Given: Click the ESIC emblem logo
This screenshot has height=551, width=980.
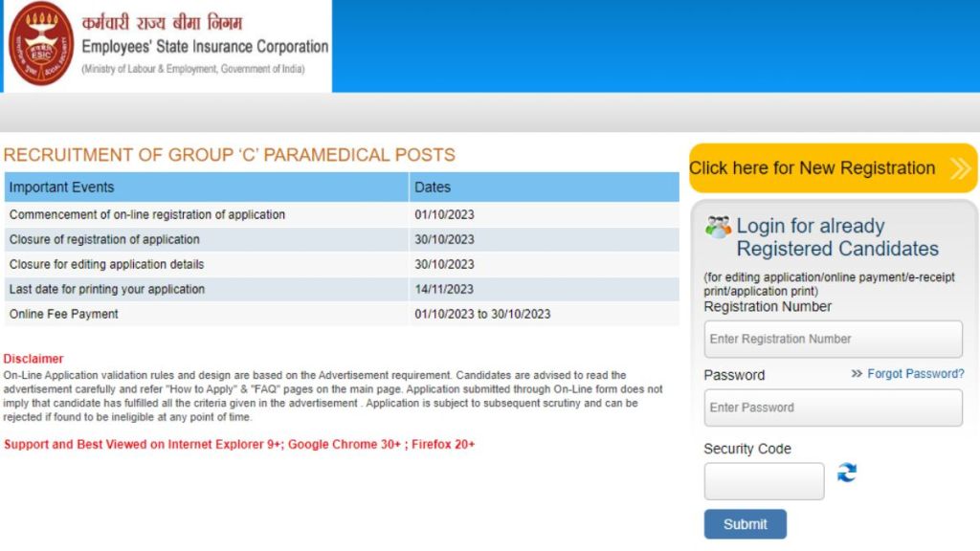Looking at the screenshot, I should (x=41, y=44).
